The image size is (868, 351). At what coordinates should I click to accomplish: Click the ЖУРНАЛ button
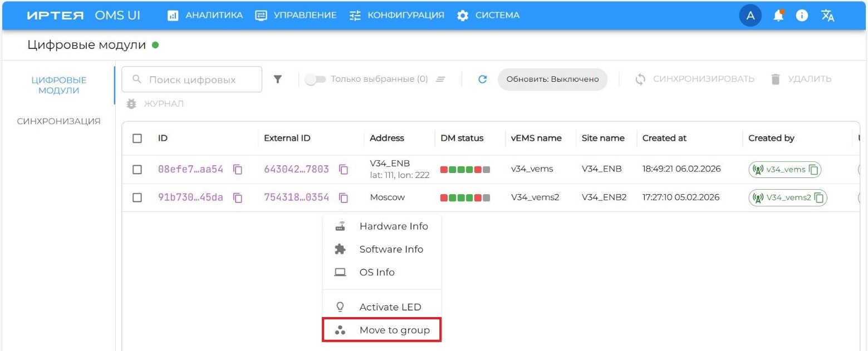point(155,103)
